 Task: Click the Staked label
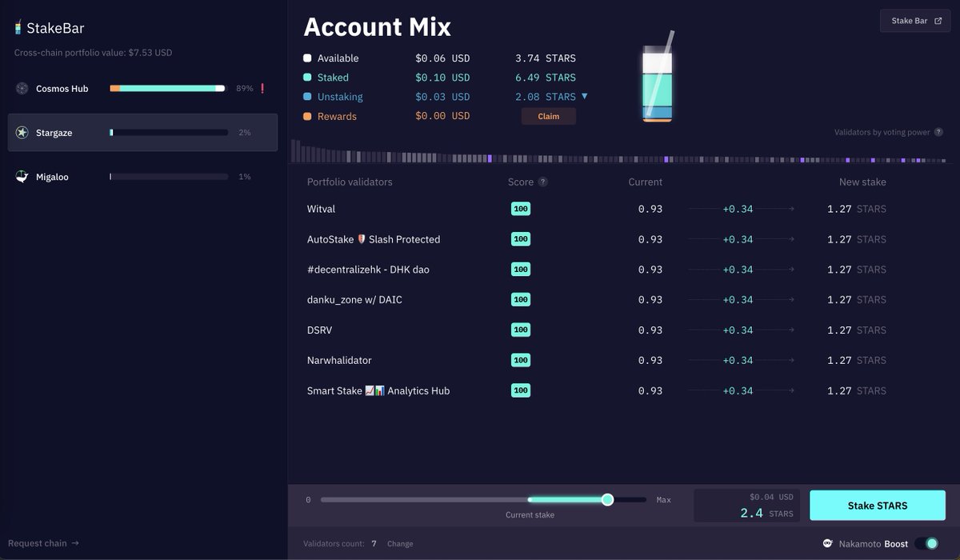pyautogui.click(x=333, y=78)
